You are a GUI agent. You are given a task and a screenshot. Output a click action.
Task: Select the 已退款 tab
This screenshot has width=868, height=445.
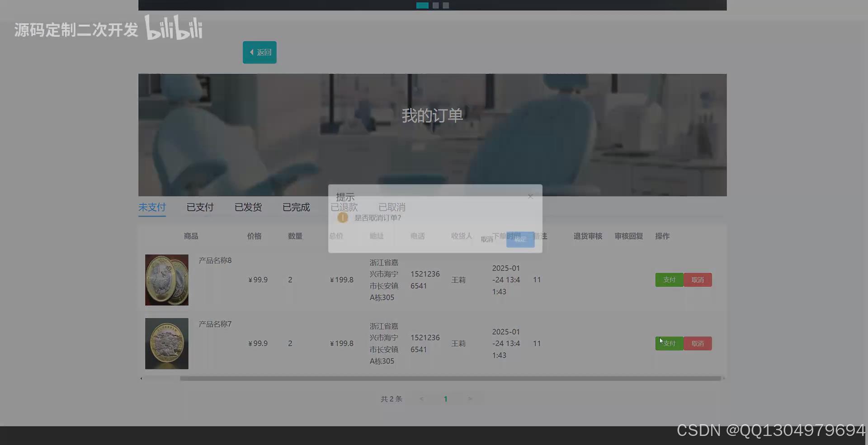[344, 207]
